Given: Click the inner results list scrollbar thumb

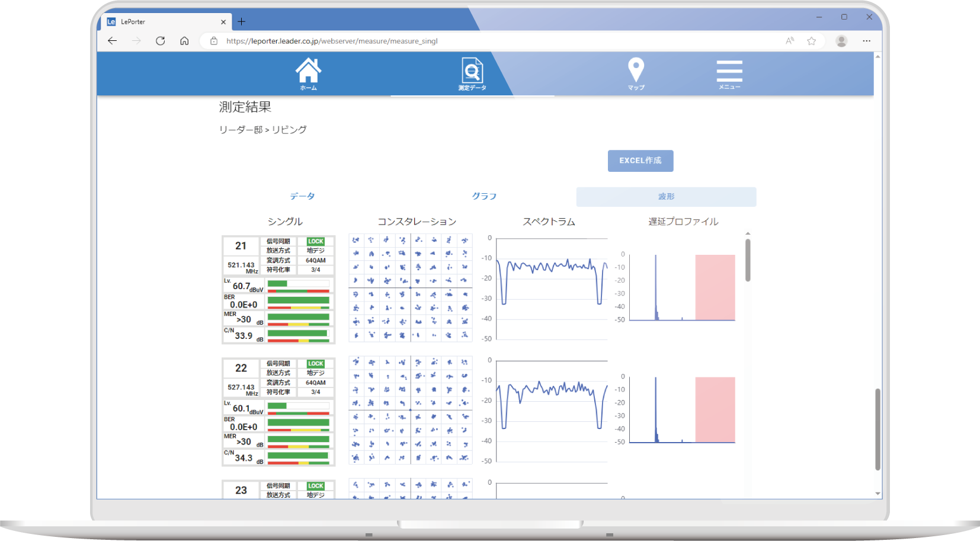Looking at the screenshot, I should 748,260.
